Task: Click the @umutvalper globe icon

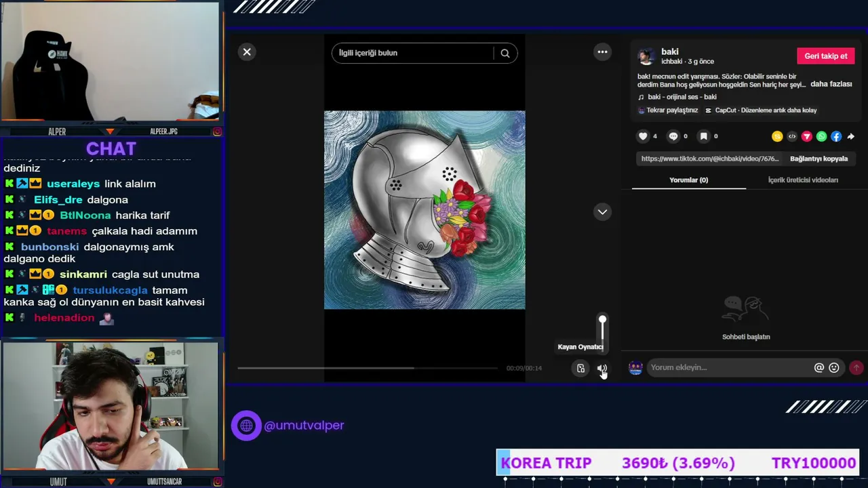Action: (246, 426)
